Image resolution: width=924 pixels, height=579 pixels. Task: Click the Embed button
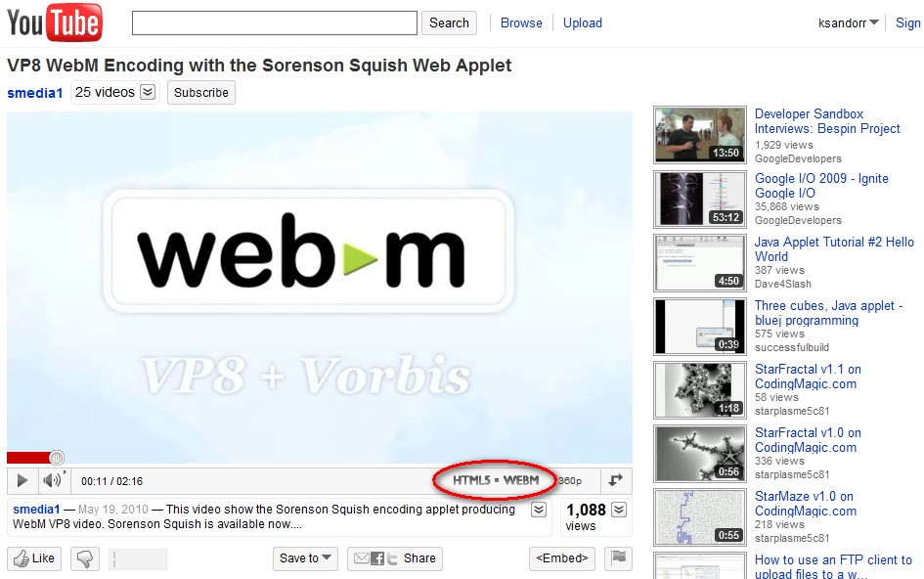(x=562, y=558)
